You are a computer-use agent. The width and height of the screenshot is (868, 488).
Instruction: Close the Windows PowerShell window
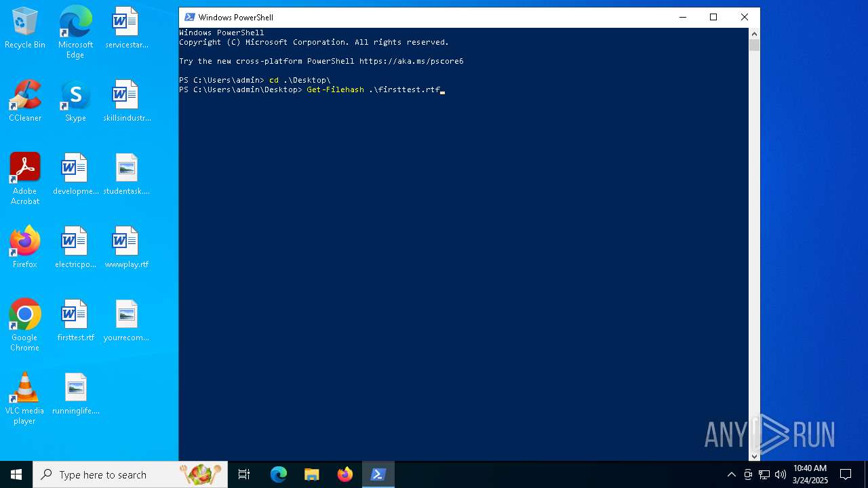[745, 17]
